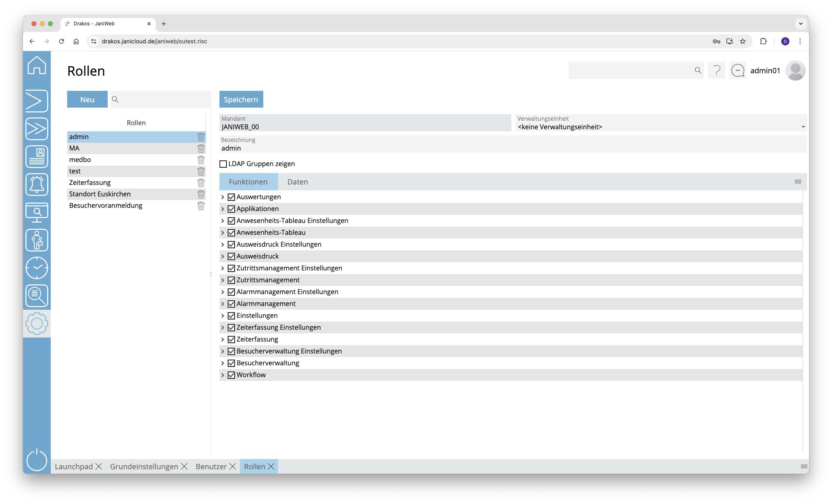Click the ID card sidebar icon

[x=37, y=157]
